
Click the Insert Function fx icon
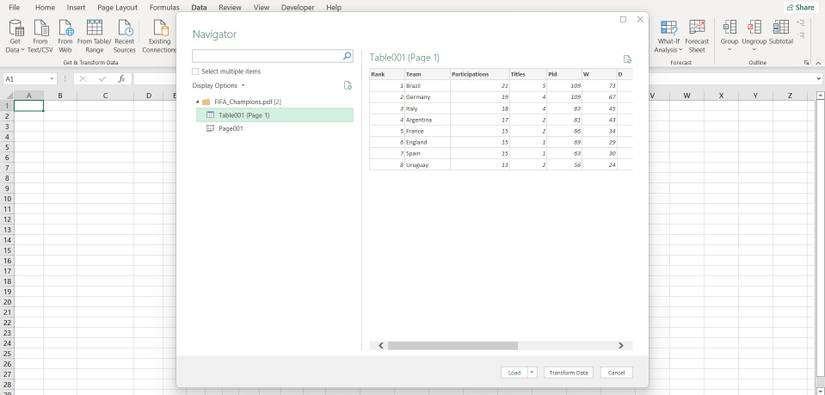click(x=121, y=79)
